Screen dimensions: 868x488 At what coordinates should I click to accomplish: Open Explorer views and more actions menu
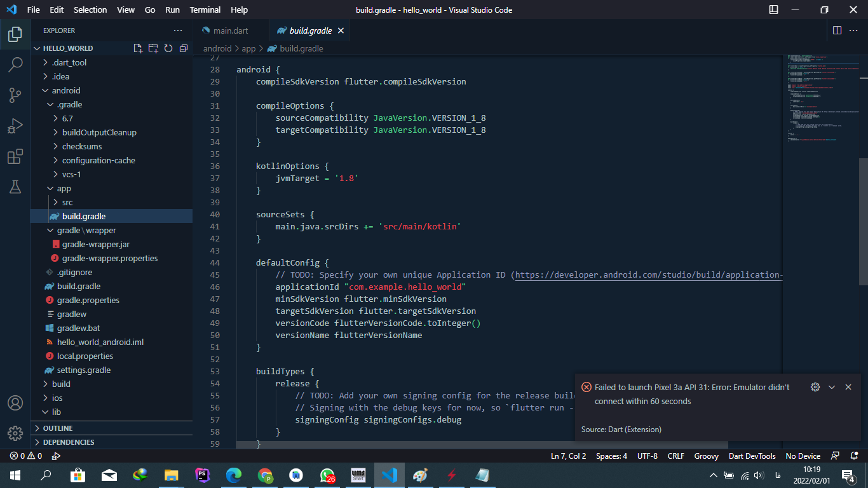pos(178,30)
